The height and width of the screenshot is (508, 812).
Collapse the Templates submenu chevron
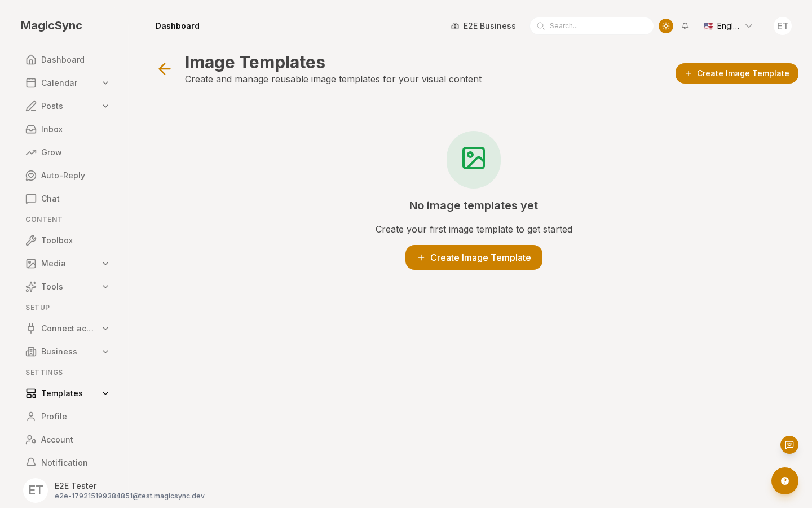[105, 393]
